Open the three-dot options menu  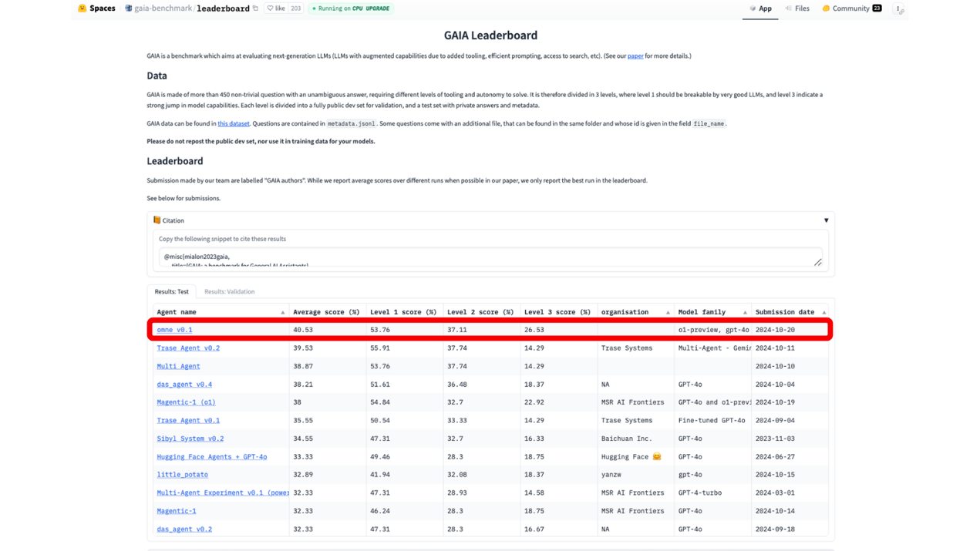click(898, 9)
